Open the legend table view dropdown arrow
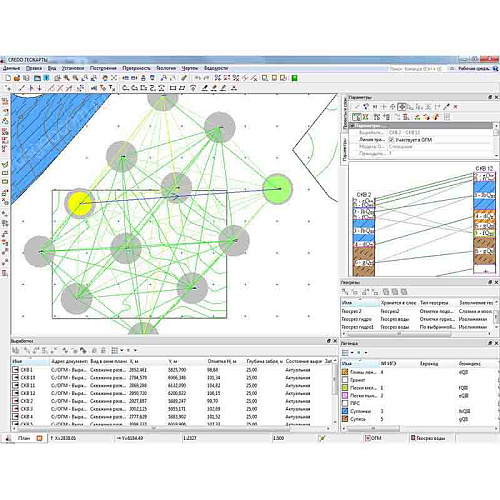 (352, 352)
